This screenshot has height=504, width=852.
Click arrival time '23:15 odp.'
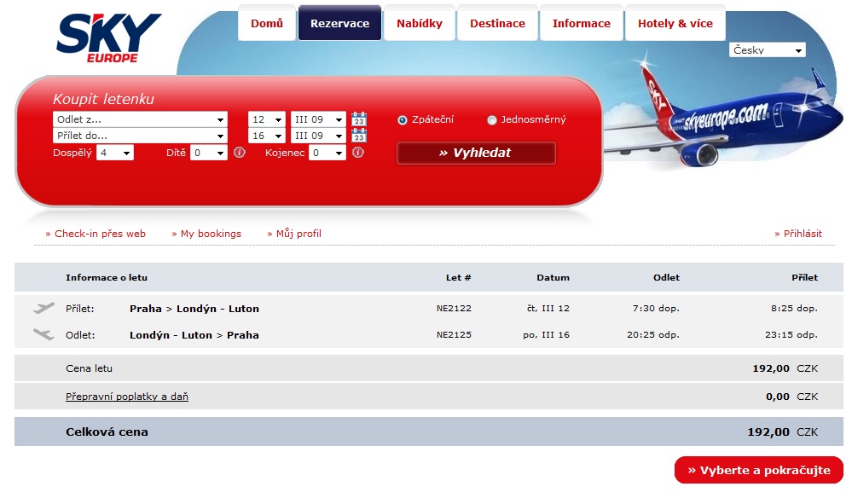coord(791,334)
